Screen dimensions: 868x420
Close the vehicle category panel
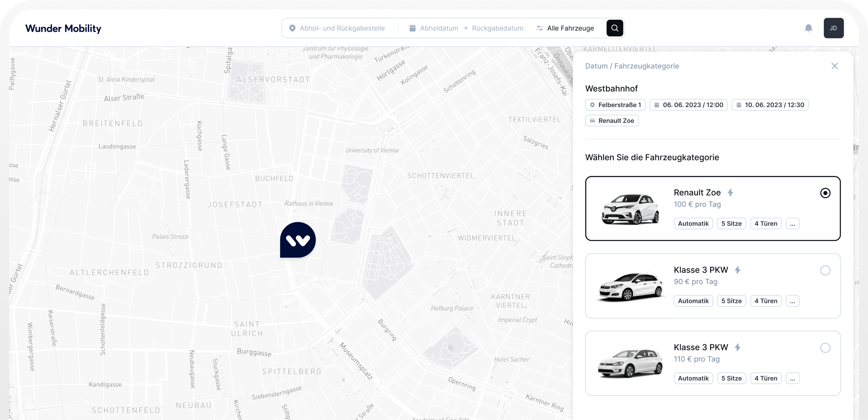[835, 66]
